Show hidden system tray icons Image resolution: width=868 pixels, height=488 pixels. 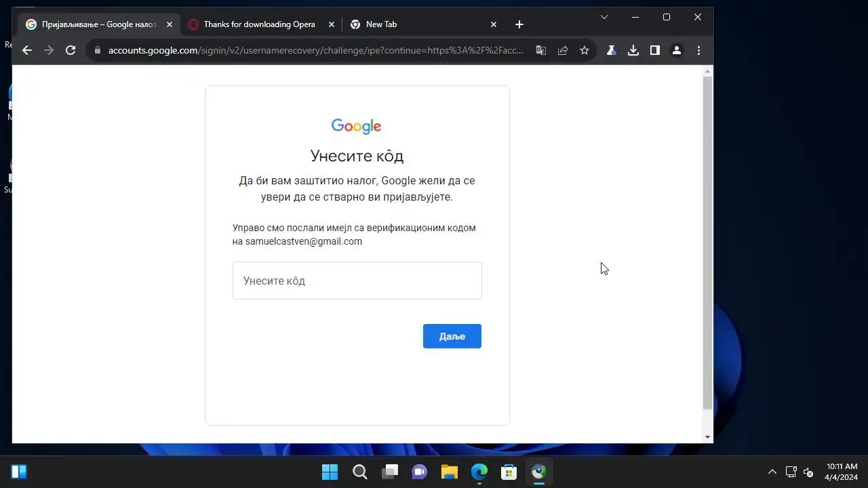(x=772, y=472)
